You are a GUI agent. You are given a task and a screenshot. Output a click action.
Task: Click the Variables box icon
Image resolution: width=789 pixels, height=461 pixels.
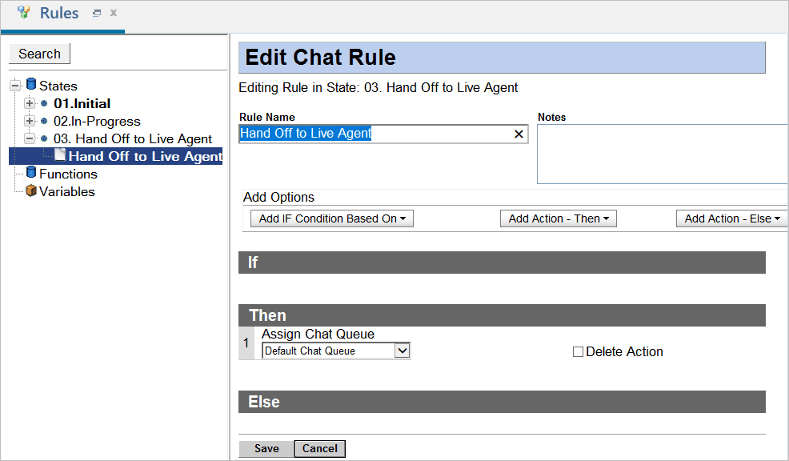[x=31, y=191]
